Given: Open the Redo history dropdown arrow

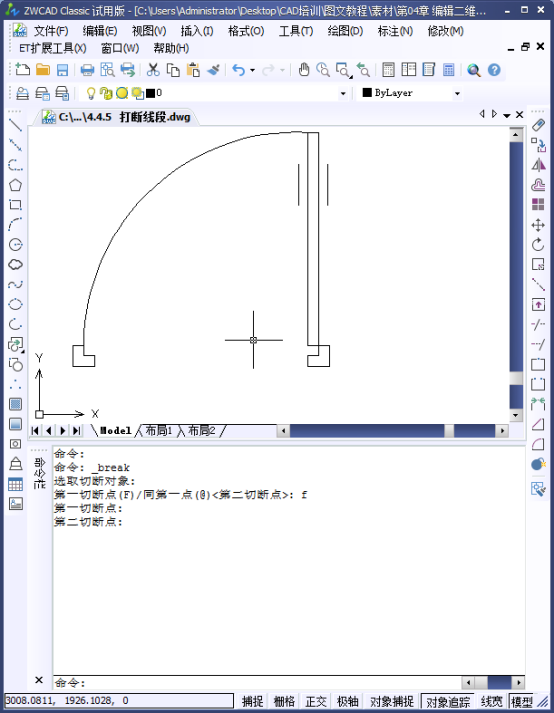Looking at the screenshot, I should pyautogui.click(x=282, y=70).
